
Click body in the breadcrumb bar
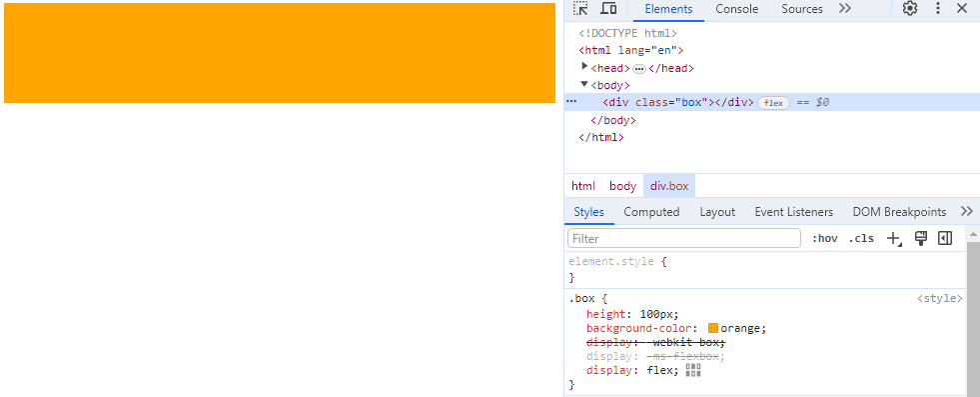(623, 186)
